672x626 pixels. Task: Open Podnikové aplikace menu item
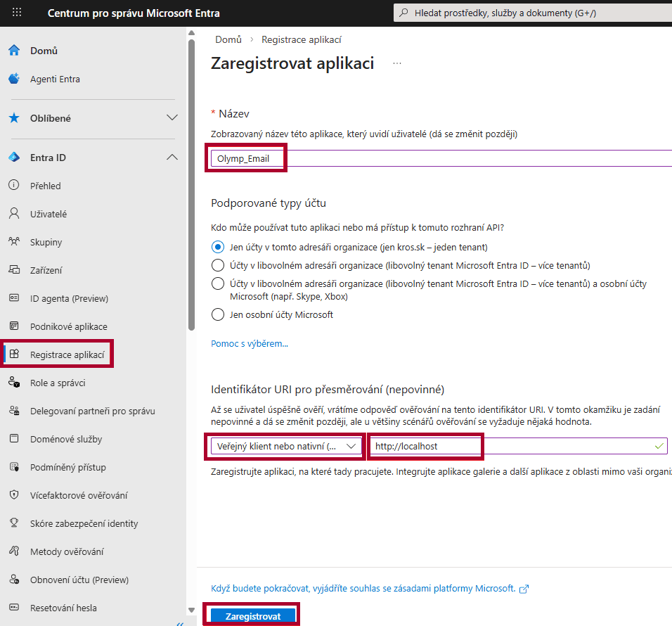coord(68,326)
